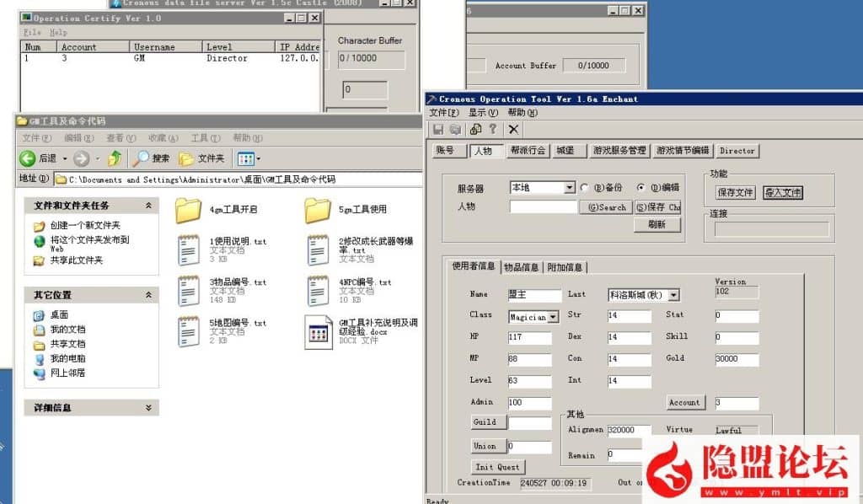Image resolution: width=863 pixels, height=504 pixels.
Task: Switch to the 物品信息 tab
Action: [521, 267]
